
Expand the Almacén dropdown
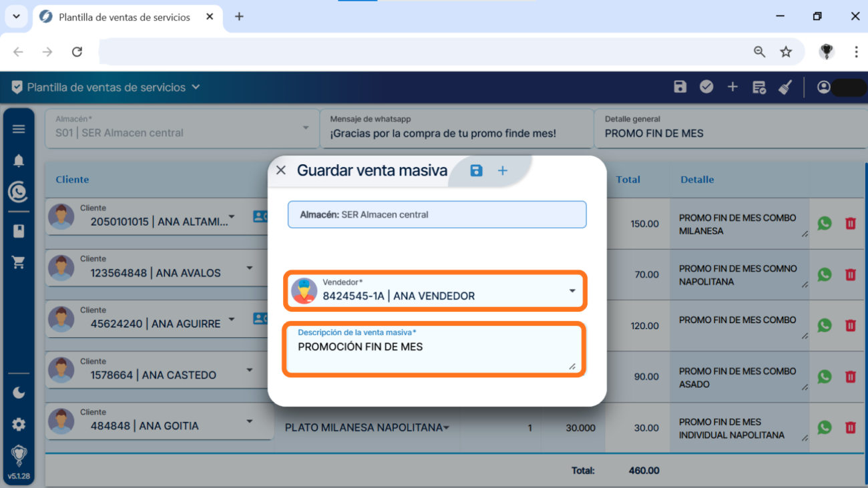[306, 128]
